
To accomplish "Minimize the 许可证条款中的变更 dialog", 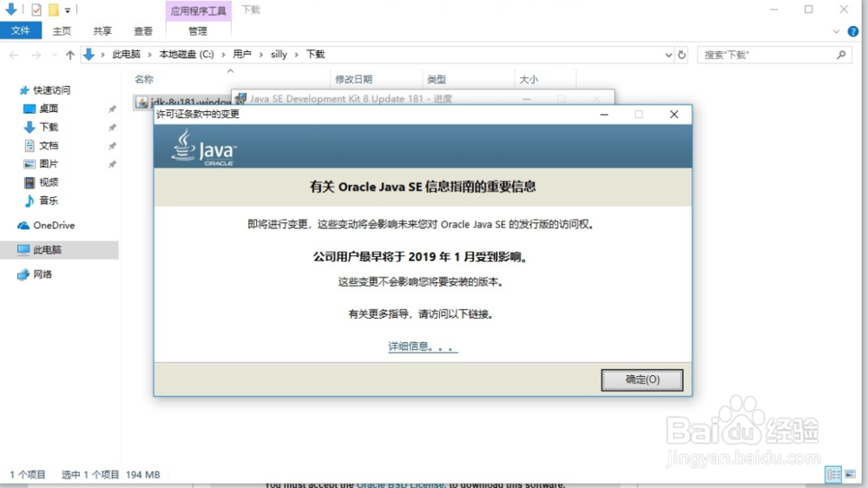I will click(604, 115).
